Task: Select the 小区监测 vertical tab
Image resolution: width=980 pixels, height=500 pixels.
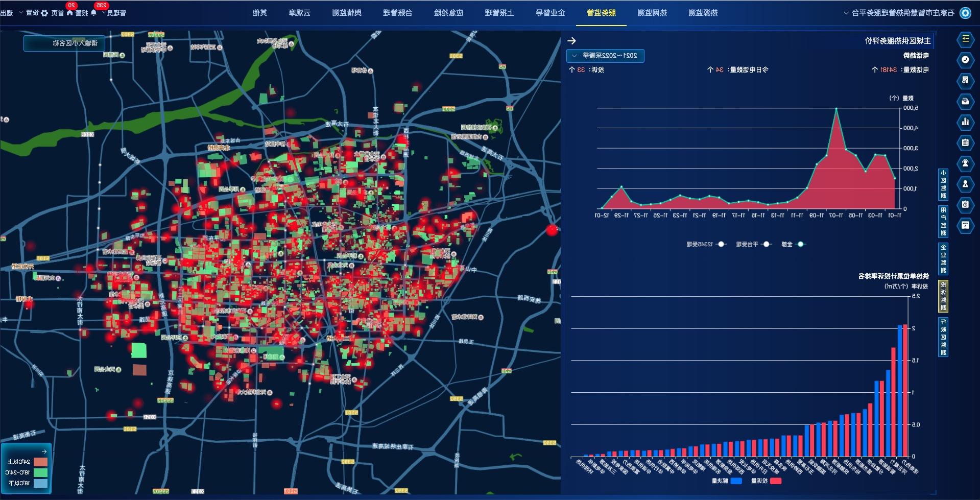Action: coord(943,184)
